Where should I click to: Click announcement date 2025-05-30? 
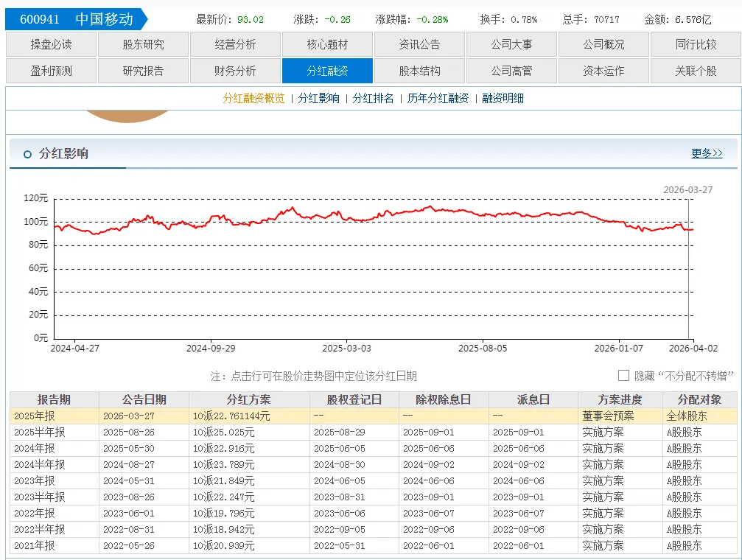coord(129,448)
